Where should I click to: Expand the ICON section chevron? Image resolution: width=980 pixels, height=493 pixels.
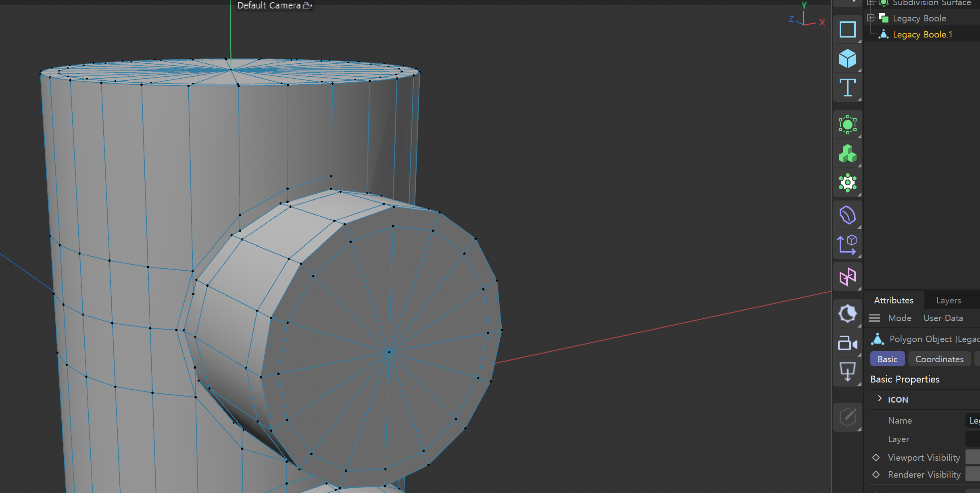(880, 399)
